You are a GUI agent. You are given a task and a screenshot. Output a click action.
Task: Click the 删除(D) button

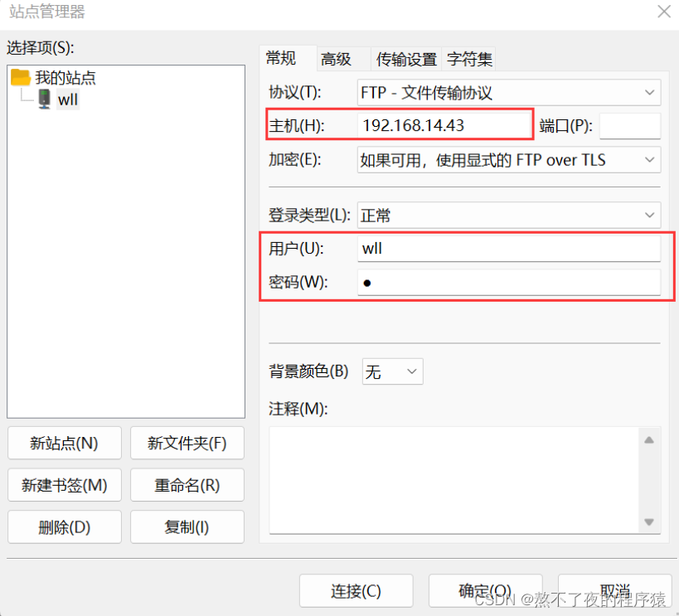click(64, 526)
